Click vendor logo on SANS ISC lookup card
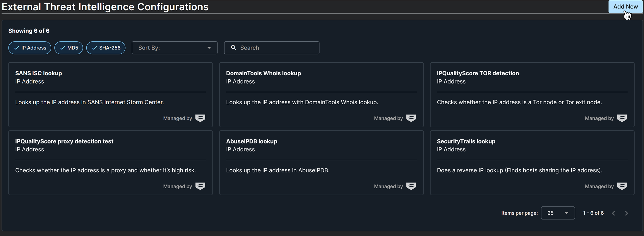The height and width of the screenshot is (236, 644). (200, 118)
